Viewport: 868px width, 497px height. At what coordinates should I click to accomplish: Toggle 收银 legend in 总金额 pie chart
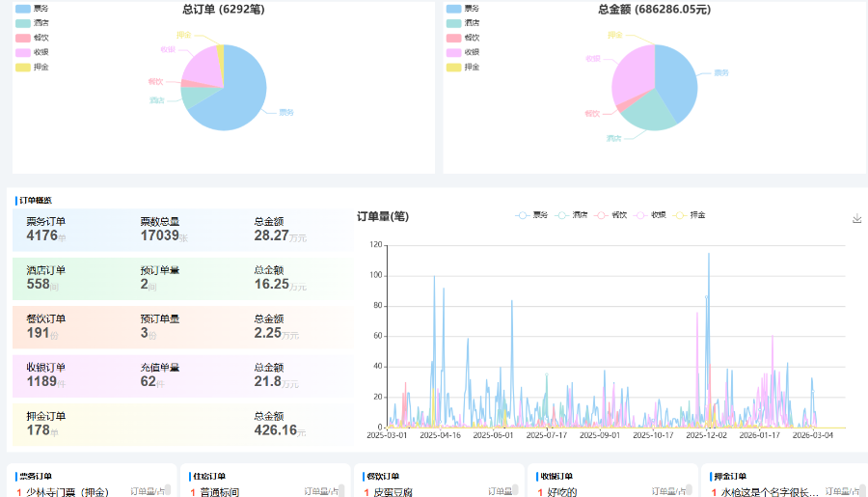[x=463, y=52]
